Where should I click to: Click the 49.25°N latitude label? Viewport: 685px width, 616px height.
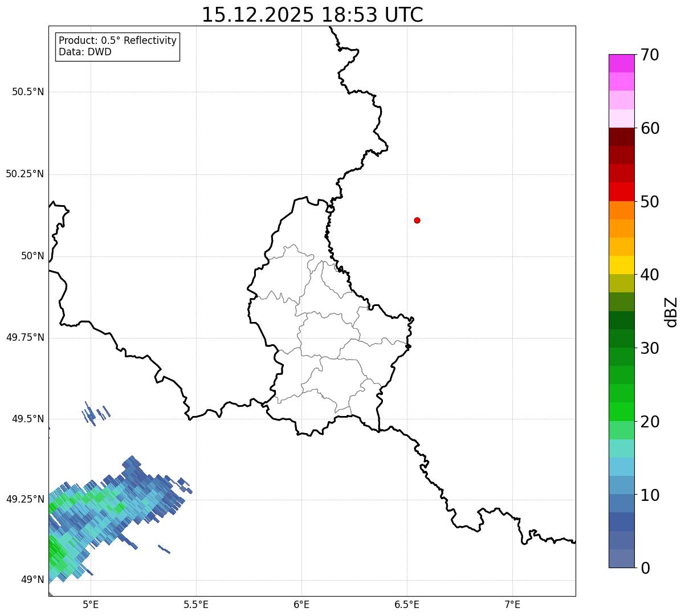pos(25,499)
